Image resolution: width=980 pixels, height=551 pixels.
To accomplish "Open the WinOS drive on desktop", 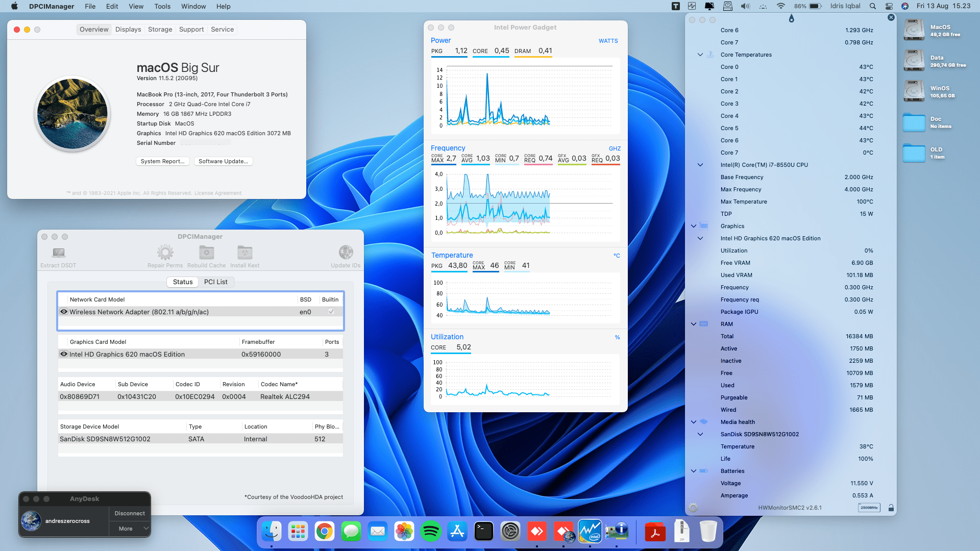I will tap(914, 91).
